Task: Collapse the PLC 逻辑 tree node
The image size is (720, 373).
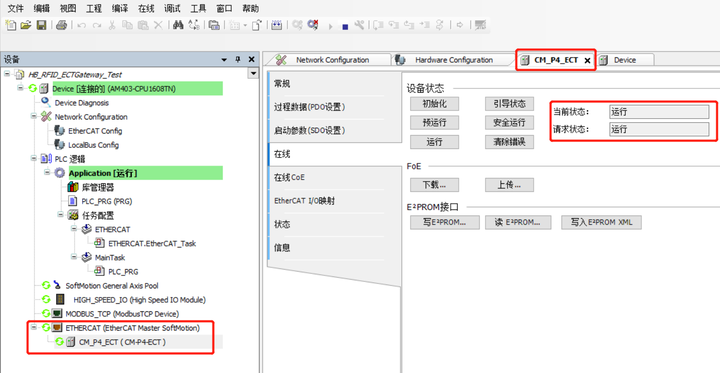Action: point(34,158)
